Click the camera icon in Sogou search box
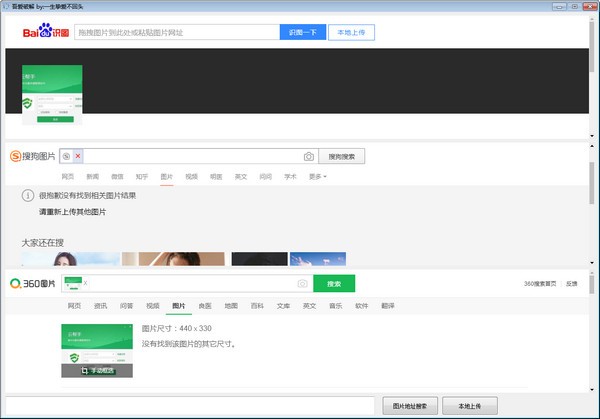Viewport: 600px width, 419px height. pyautogui.click(x=309, y=157)
